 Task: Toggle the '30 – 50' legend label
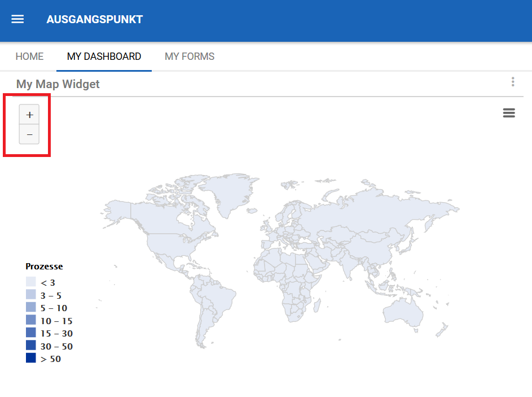coord(56,346)
